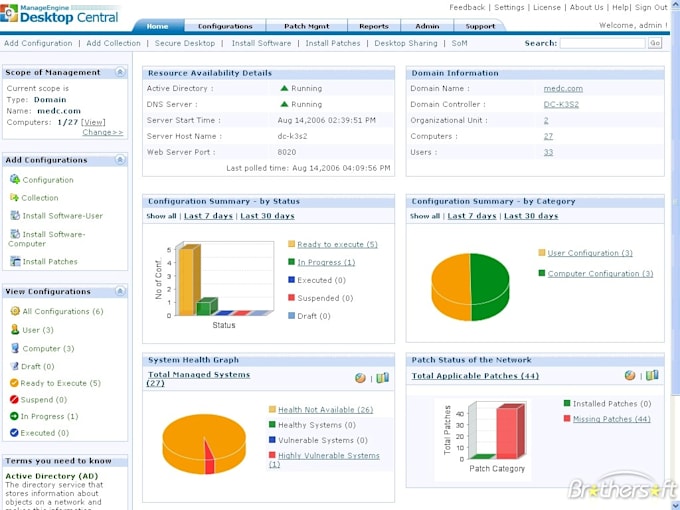Switch to the Patch Mgmt tab
Screen dimensions: 680x510
(307, 26)
